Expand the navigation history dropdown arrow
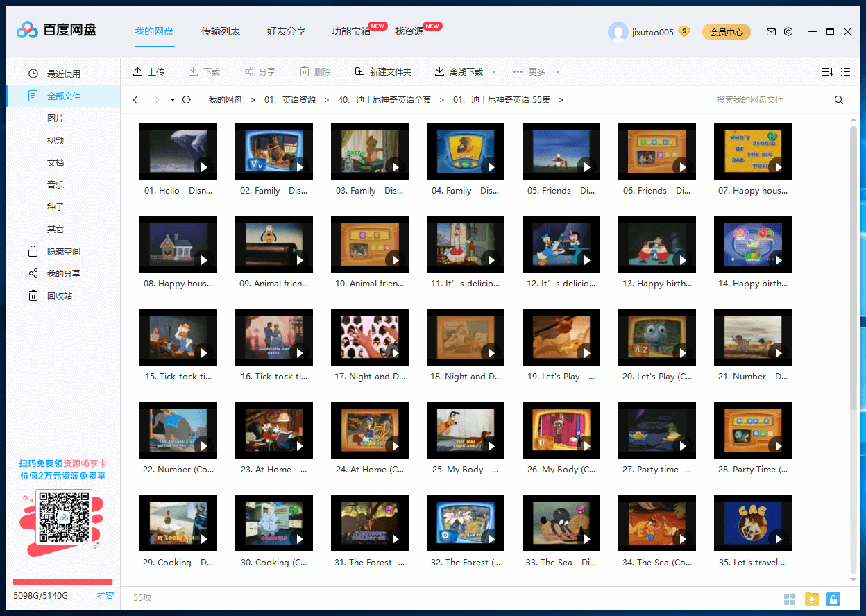This screenshot has height=616, width=866. tap(172, 100)
